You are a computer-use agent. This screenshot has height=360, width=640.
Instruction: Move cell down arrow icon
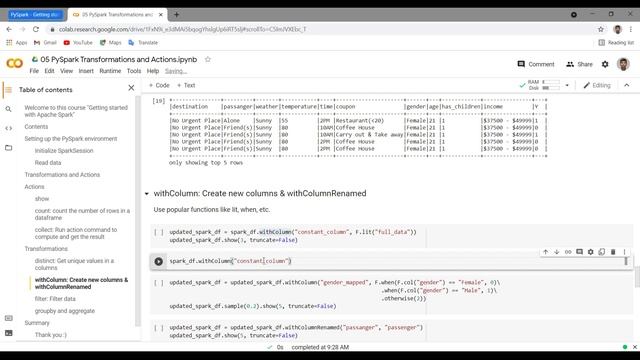point(556,252)
